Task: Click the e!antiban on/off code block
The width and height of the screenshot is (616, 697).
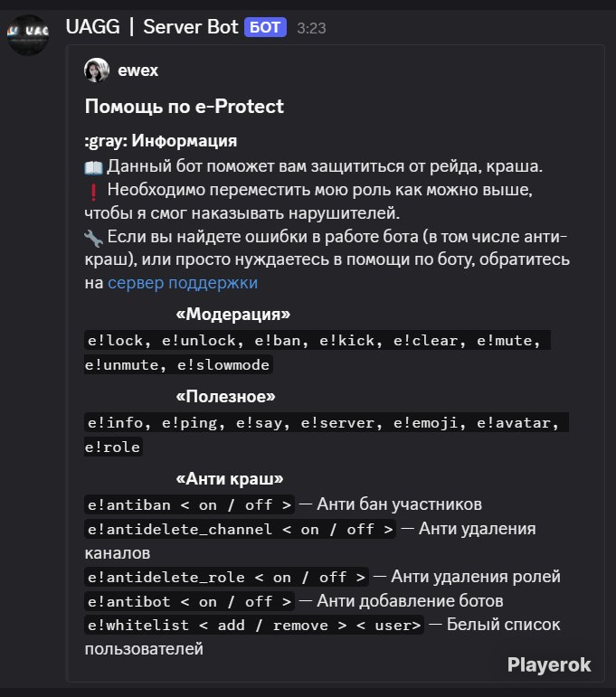Action: point(189,505)
